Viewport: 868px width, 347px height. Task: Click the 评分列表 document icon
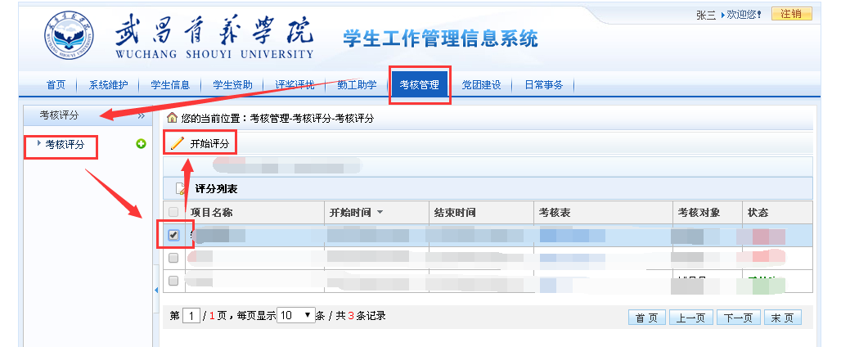[x=181, y=189]
